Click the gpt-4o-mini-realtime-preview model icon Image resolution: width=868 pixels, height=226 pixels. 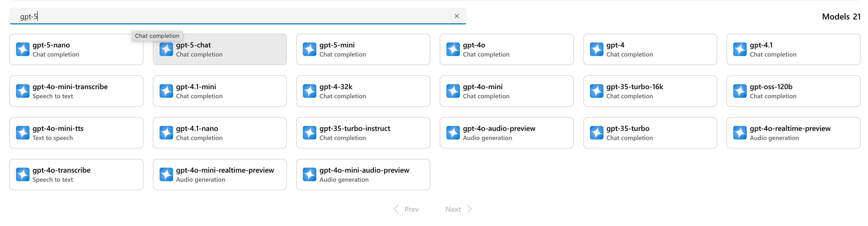tap(166, 175)
